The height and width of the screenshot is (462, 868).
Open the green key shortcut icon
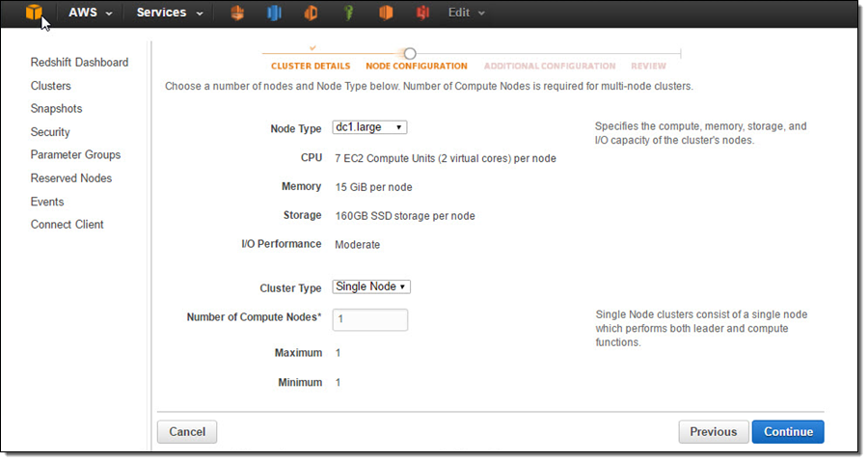(x=348, y=13)
